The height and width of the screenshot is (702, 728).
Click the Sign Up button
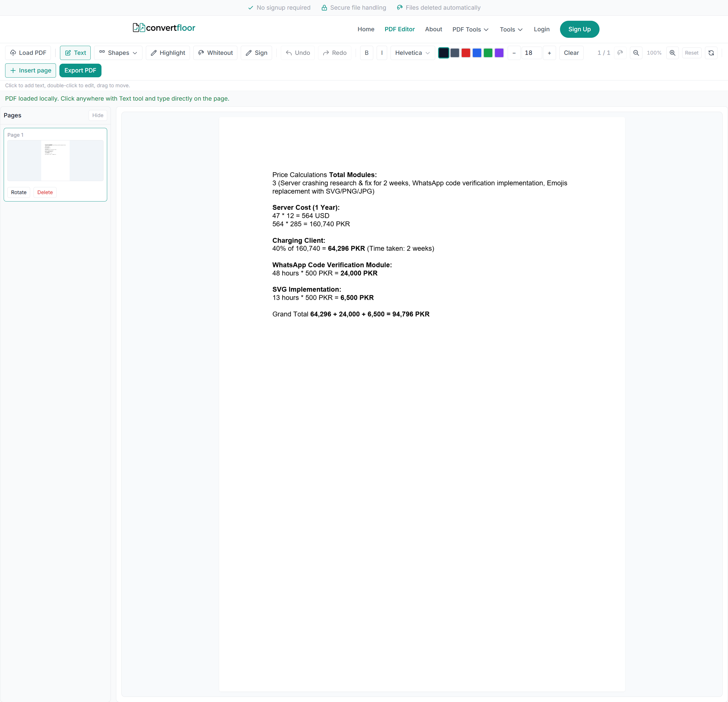pos(579,29)
